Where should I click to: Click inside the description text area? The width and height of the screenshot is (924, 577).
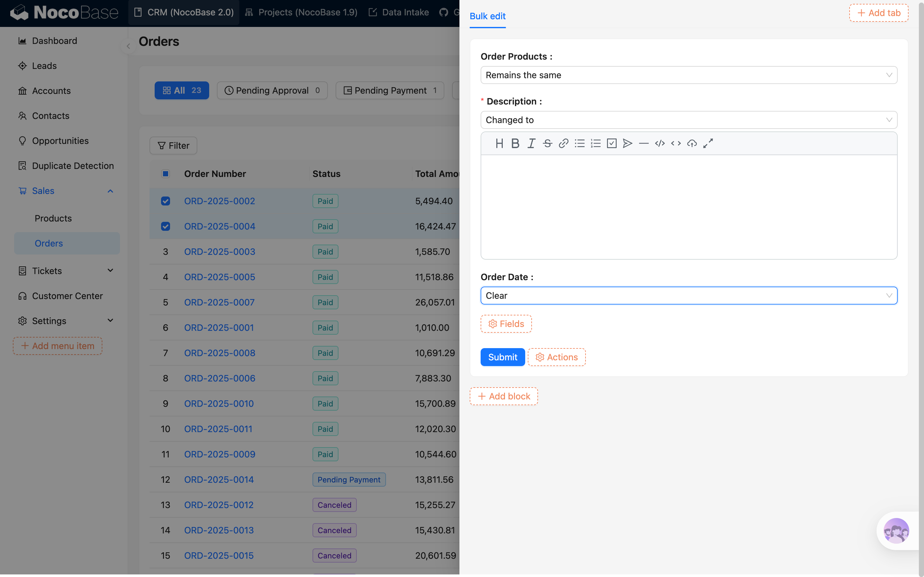pyautogui.click(x=689, y=206)
